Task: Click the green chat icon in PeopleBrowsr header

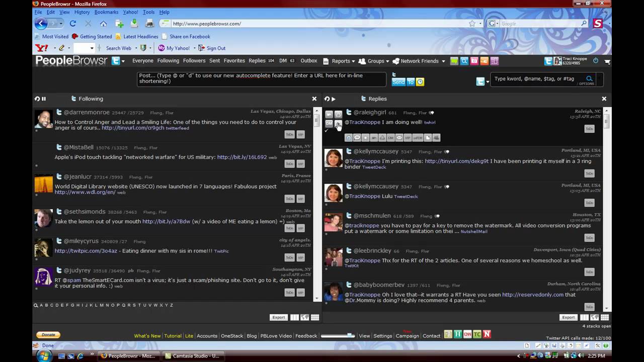Action: click(x=454, y=61)
